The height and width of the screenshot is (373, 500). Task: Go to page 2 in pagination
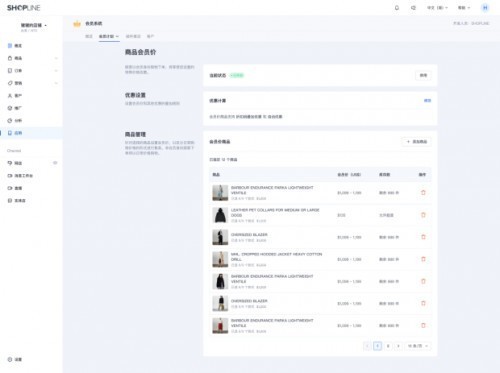point(388,346)
